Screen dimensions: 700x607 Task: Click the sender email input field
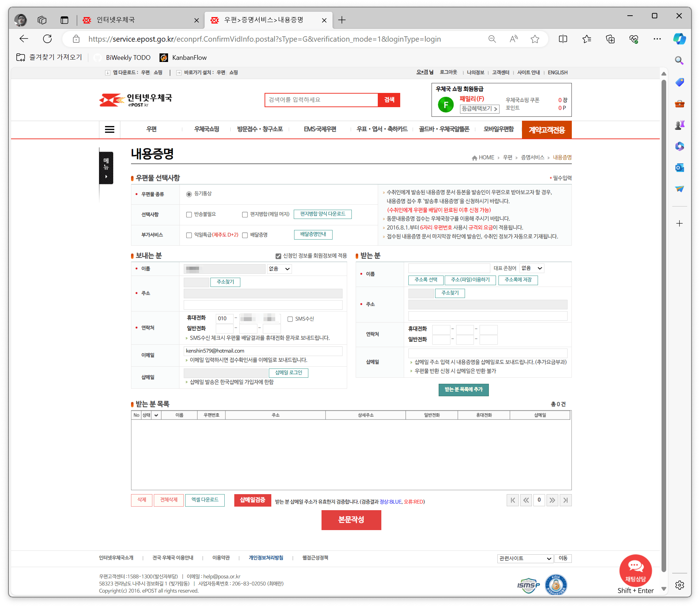coord(263,351)
